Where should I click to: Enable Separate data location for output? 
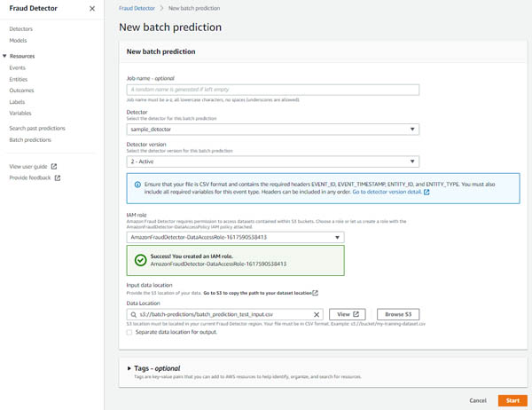point(129,332)
